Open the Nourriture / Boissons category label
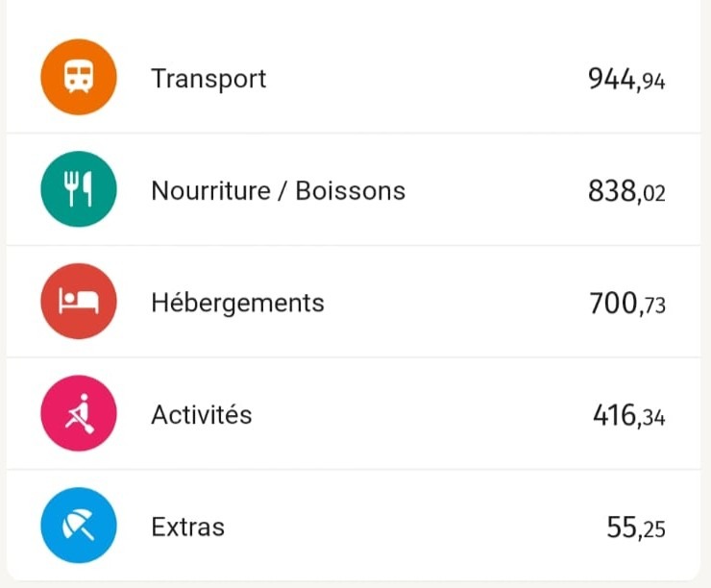 (x=279, y=190)
